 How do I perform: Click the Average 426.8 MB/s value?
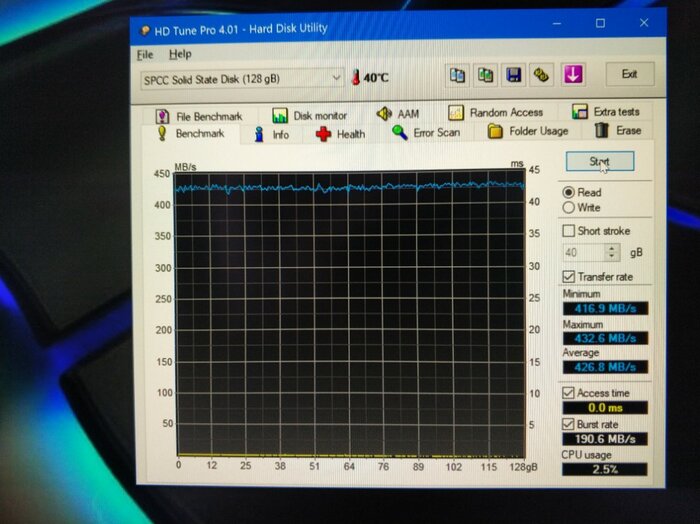tap(605, 367)
